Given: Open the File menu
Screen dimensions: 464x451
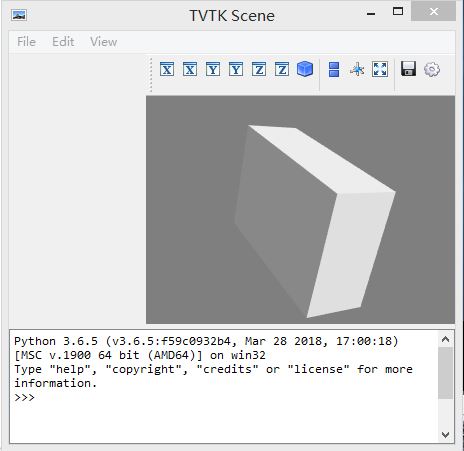Looking at the screenshot, I should point(26,42).
